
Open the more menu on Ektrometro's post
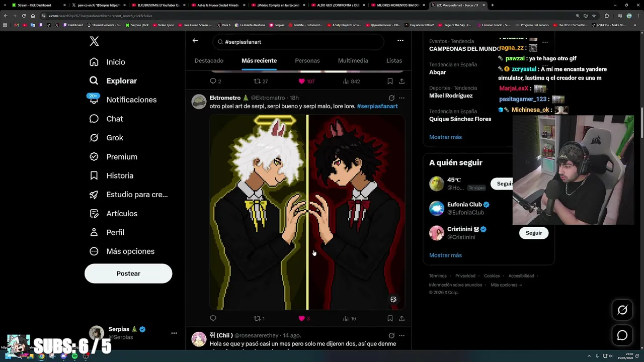(401, 98)
